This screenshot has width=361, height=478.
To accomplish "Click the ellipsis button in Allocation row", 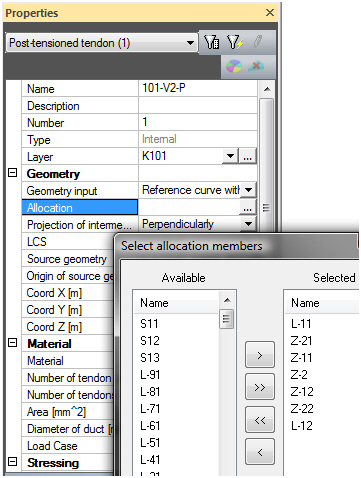I will [247, 208].
